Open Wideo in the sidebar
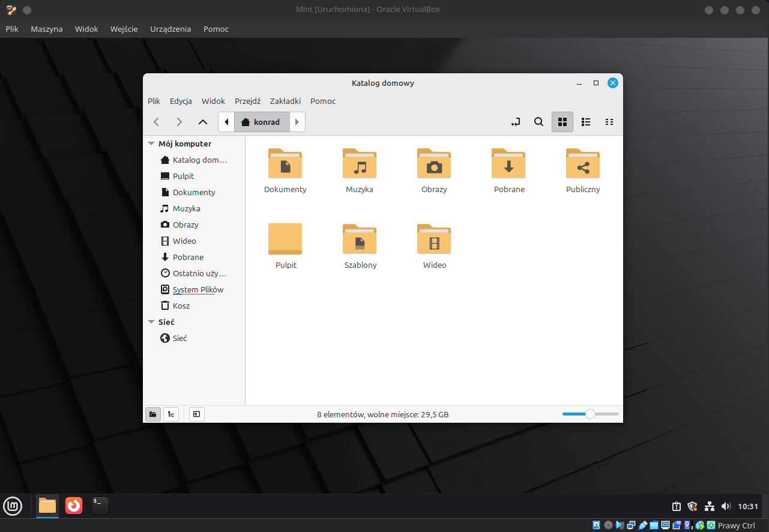 pos(194,241)
